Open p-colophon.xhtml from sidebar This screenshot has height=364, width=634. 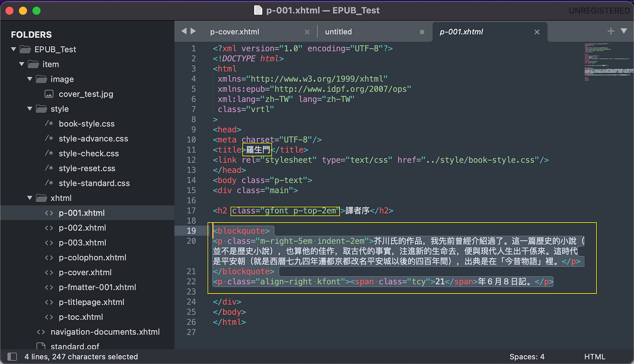pos(92,257)
